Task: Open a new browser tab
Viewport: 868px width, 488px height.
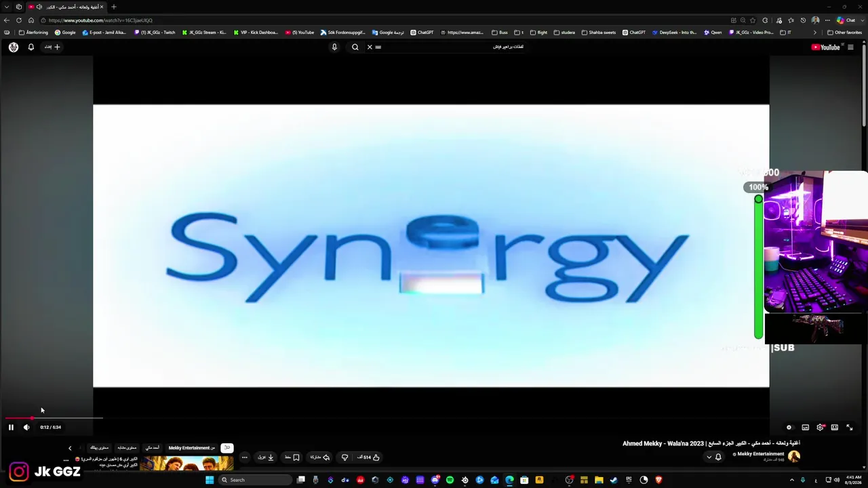Action: 113,7
